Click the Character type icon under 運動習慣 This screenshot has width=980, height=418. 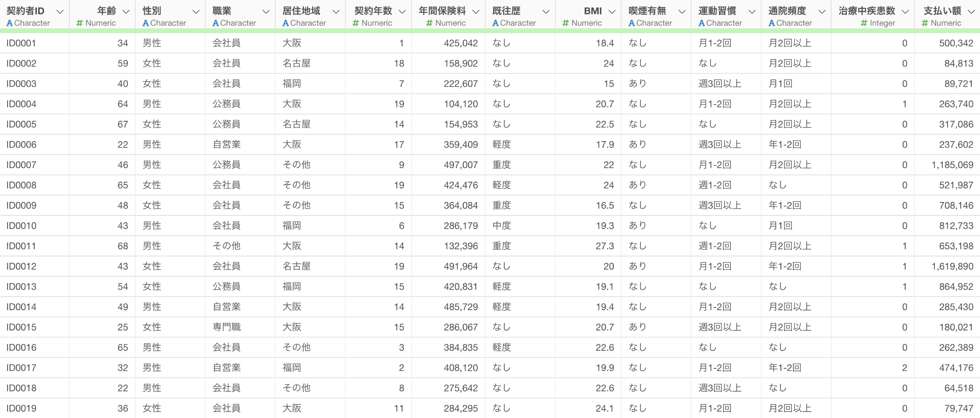point(702,23)
